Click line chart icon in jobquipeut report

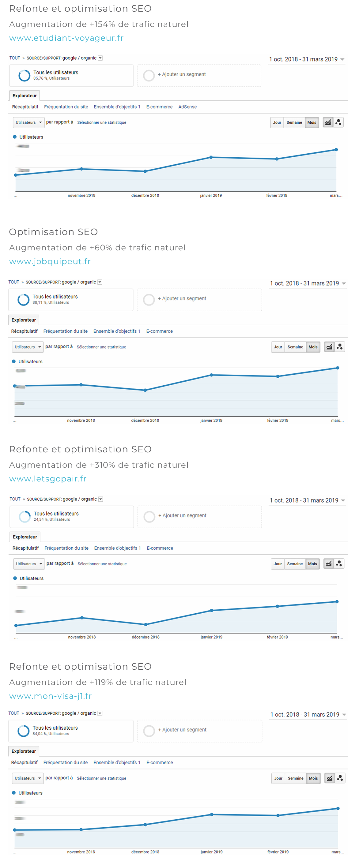(x=329, y=347)
